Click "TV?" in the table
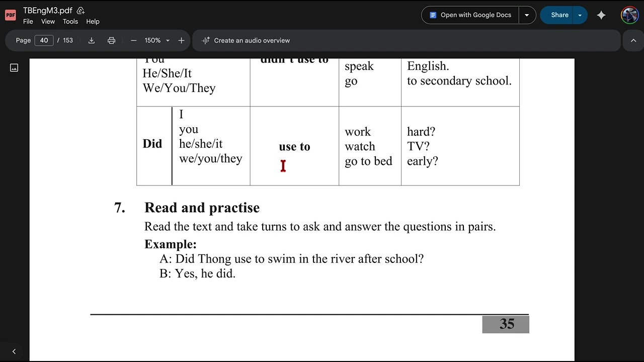This screenshot has height=362, width=644. point(418,146)
